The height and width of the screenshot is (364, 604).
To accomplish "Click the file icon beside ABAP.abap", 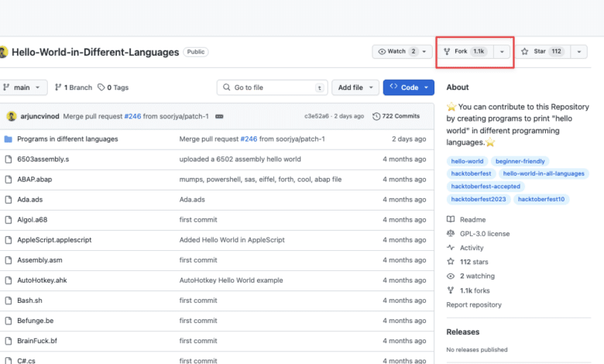I will click(8, 180).
